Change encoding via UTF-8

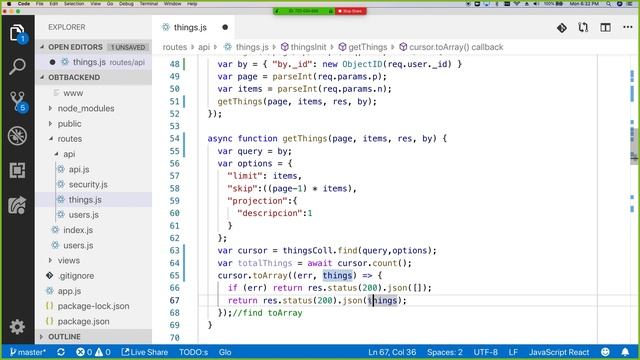point(485,352)
